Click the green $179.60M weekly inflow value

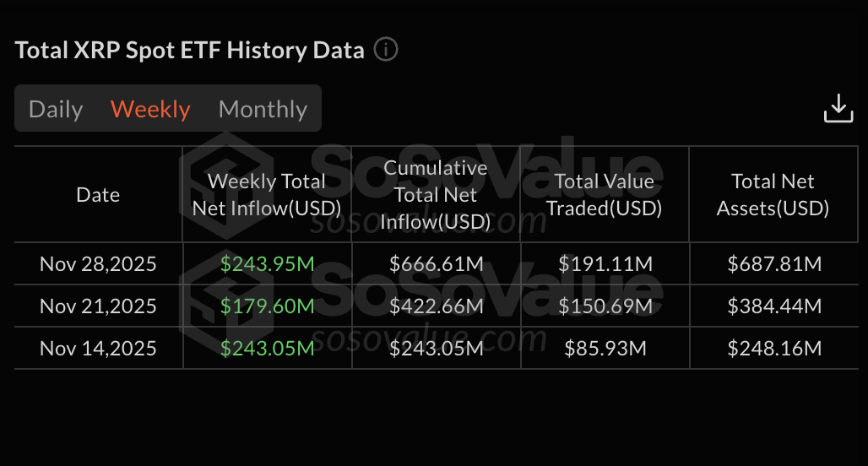pyautogui.click(x=267, y=306)
